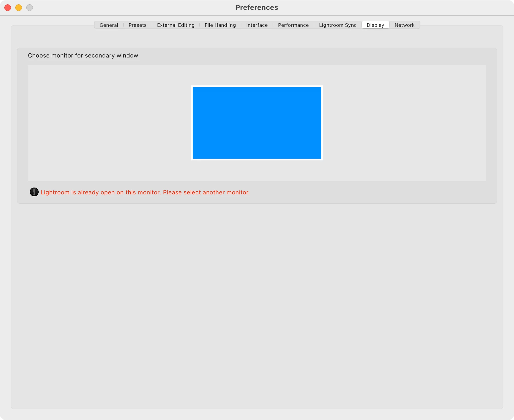Select the Display tab

tap(375, 25)
